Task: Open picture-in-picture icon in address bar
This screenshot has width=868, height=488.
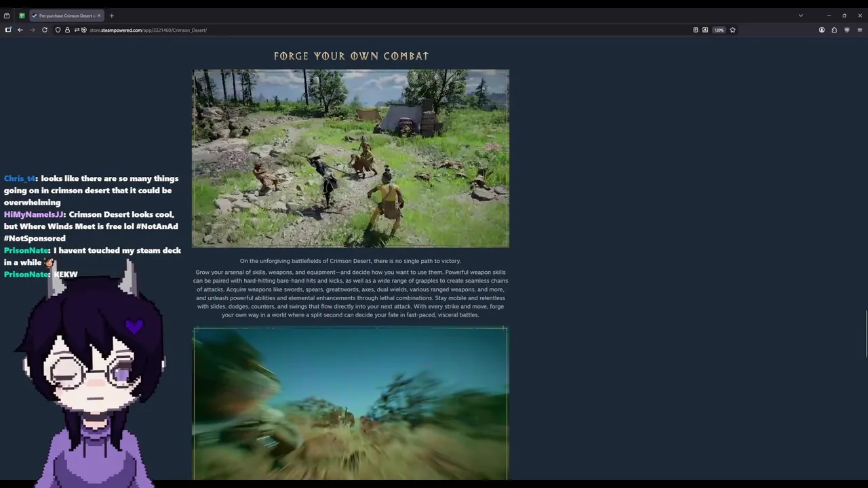Action: 705,30
